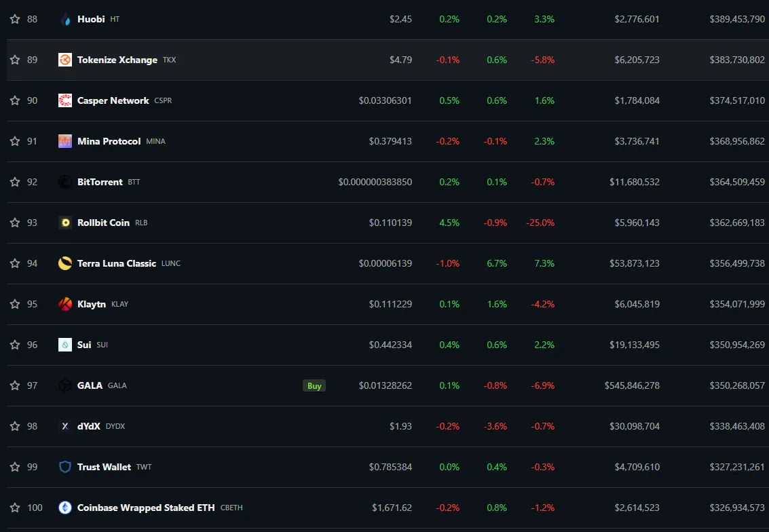Open the GALA coin name link
Viewport: 769px width, 532px height.
[x=90, y=385]
